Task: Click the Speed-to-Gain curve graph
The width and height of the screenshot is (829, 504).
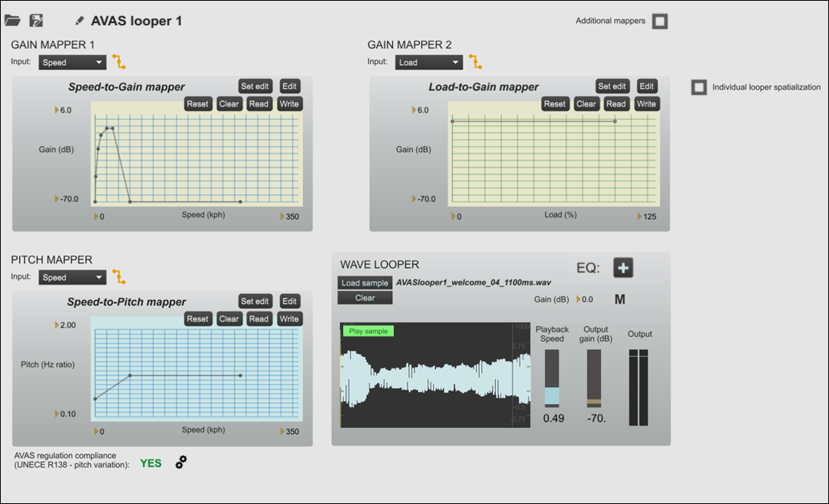Action: click(197, 153)
